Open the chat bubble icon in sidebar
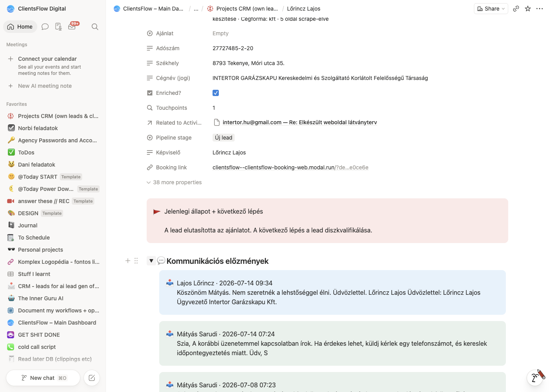This screenshot has height=392, width=549. [x=45, y=27]
